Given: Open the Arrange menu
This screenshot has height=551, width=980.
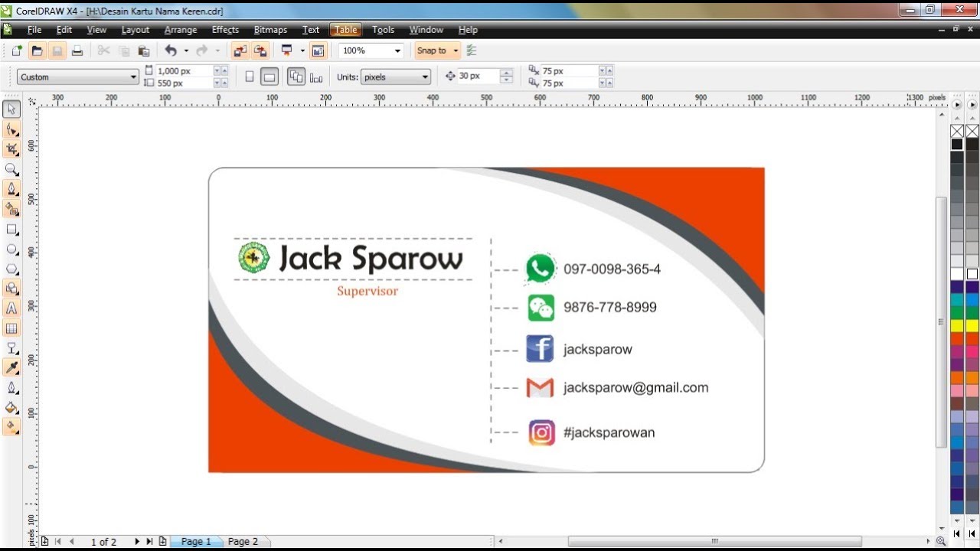Looking at the screenshot, I should tap(181, 30).
